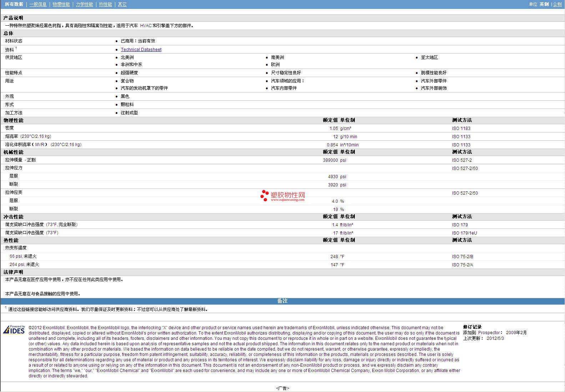Viewport: 565px width, 392px height.
Task: Click the 机械性能 section header
Action: (x=13, y=152)
